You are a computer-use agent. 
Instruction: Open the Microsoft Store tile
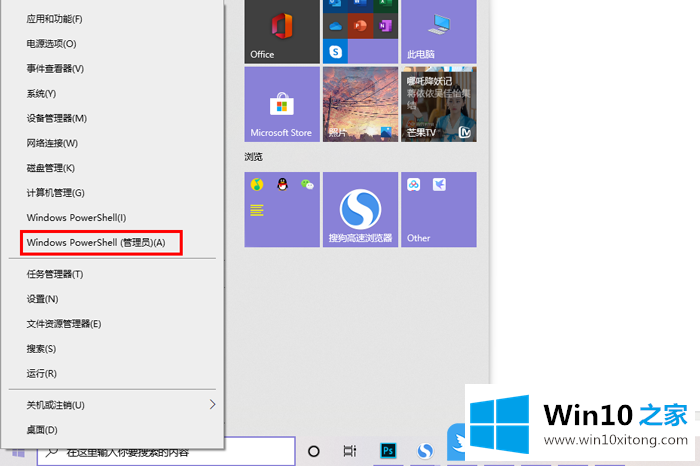(282, 104)
